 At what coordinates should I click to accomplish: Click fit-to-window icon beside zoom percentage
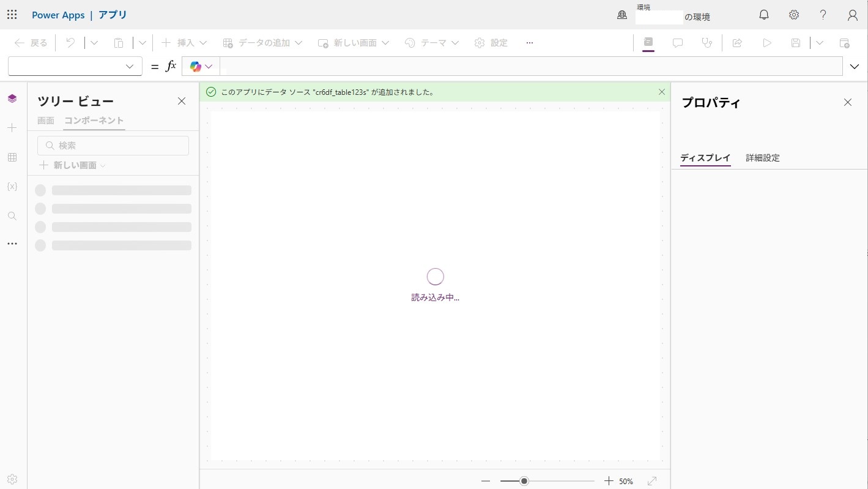click(652, 481)
